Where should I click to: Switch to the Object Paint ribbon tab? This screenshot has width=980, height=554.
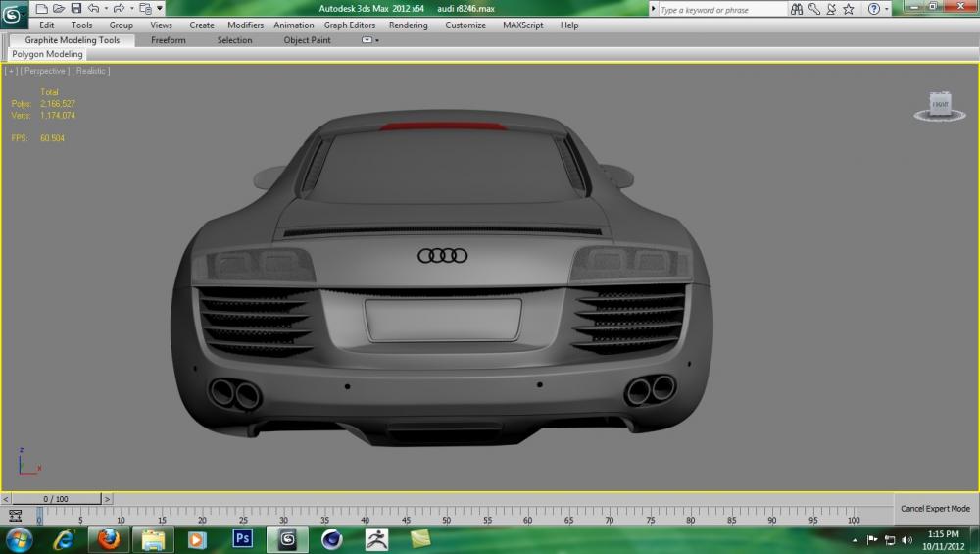(x=307, y=40)
